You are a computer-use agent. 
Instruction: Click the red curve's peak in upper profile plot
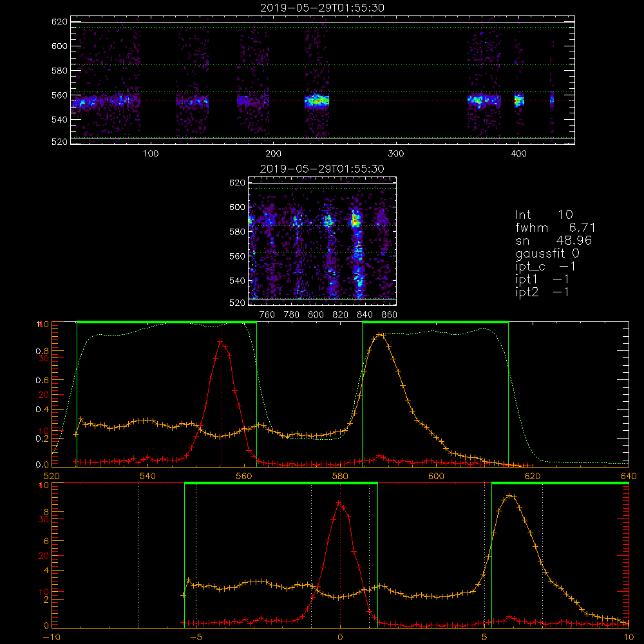[220, 341]
